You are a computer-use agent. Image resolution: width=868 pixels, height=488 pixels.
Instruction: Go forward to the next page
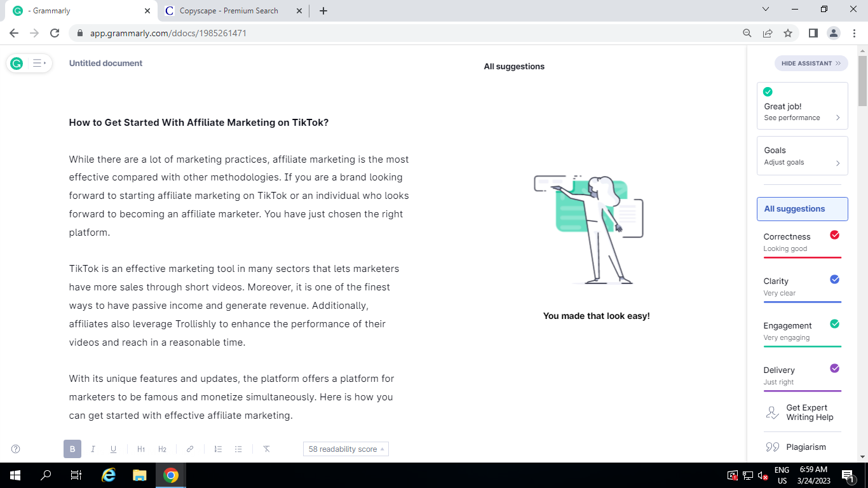[x=34, y=33]
